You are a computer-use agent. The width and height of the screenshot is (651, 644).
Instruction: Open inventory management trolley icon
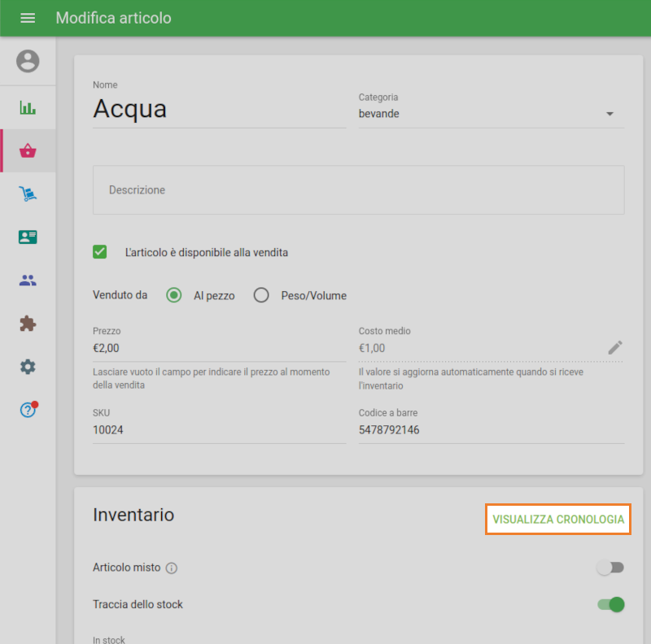click(28, 194)
